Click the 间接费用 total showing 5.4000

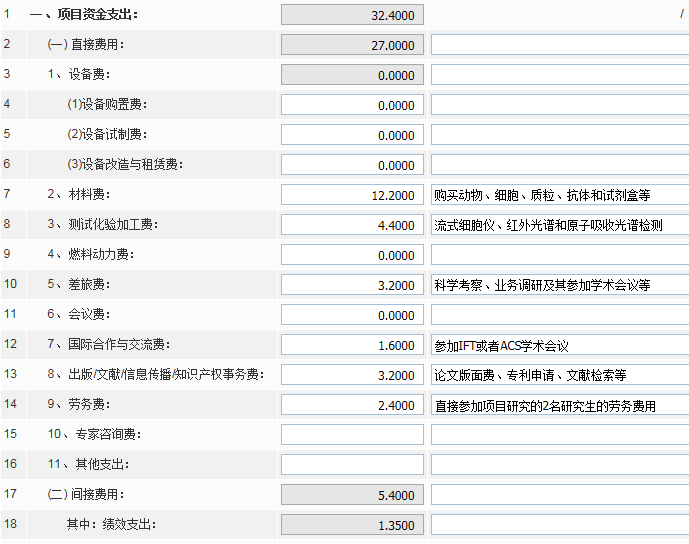[352, 495]
